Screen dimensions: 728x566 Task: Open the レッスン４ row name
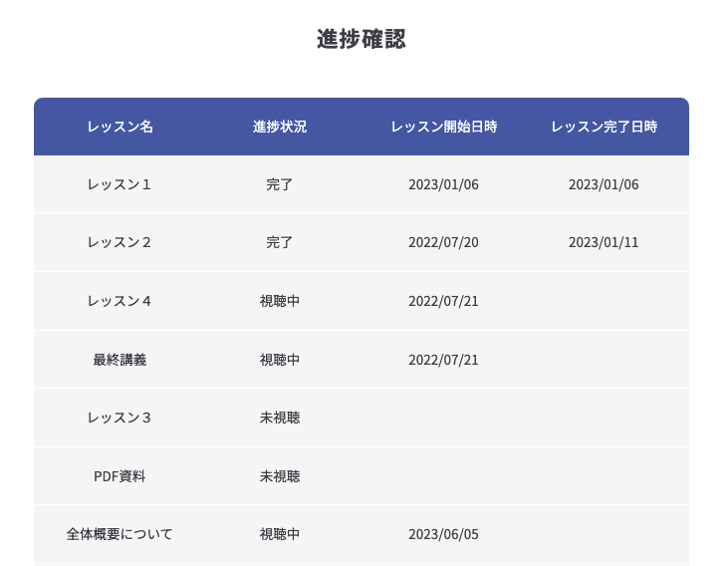coord(120,301)
